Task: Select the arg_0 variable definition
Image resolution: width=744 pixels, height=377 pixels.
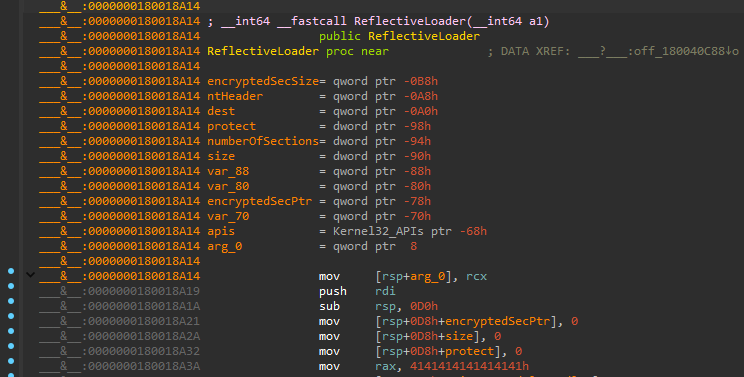Action: click(224, 246)
